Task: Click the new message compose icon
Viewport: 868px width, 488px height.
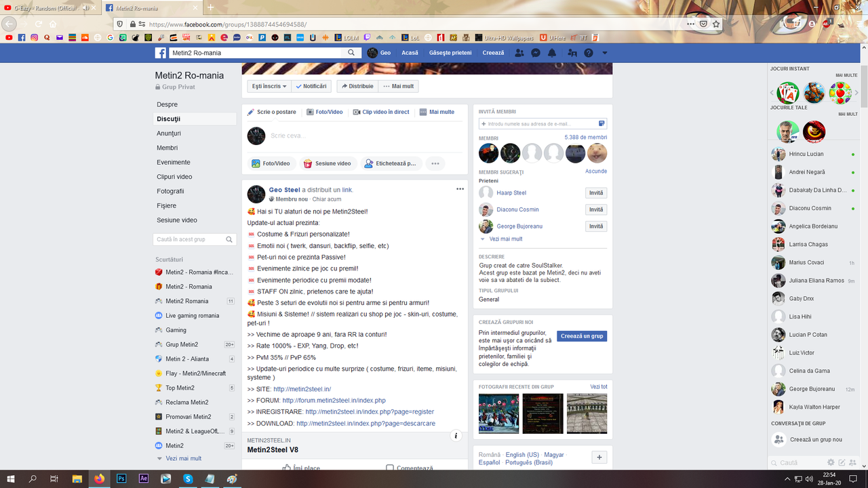Action: [842, 462]
